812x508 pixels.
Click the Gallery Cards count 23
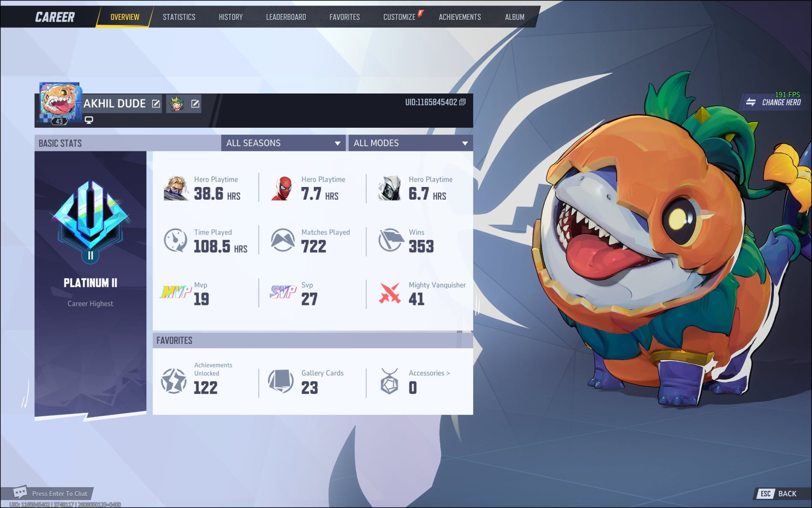click(x=310, y=387)
